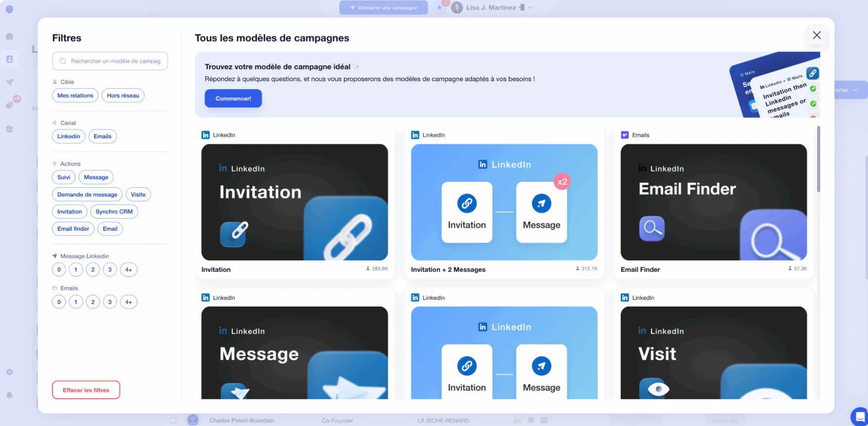Choose 3 under Message Linkedin

[110, 269]
